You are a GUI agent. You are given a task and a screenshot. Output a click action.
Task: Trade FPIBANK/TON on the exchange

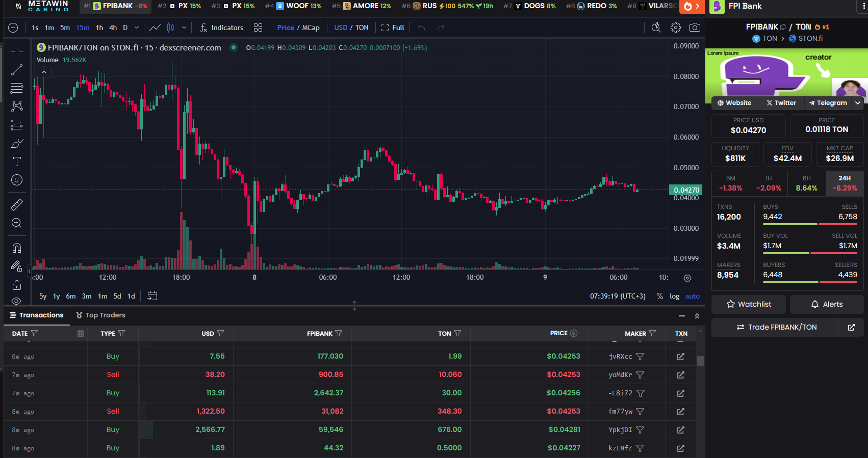(x=776, y=327)
